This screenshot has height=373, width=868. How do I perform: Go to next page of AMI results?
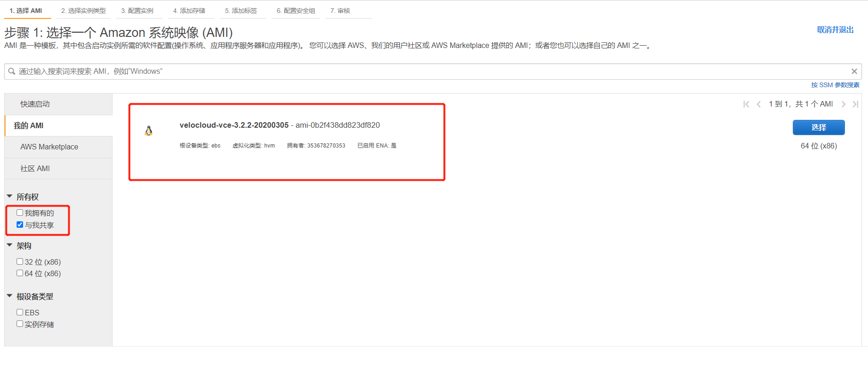coord(843,104)
